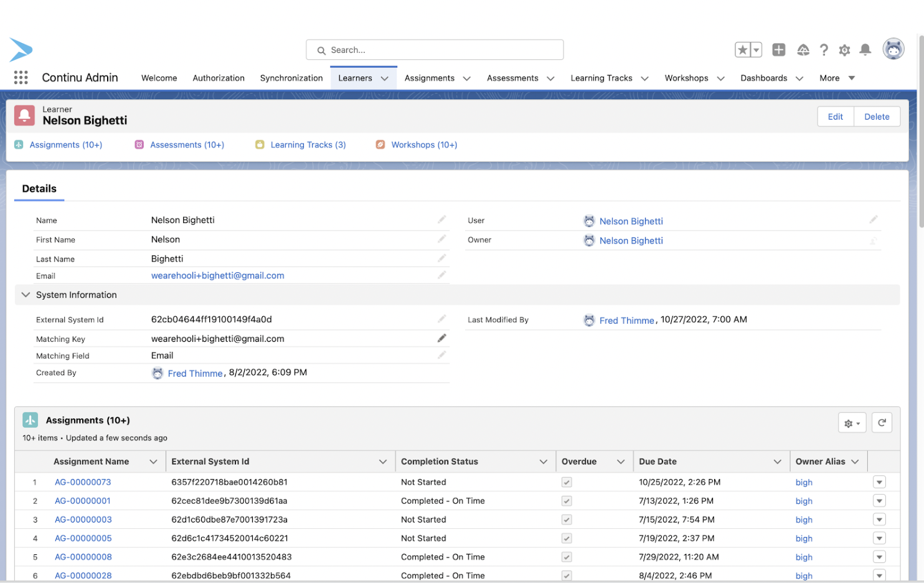Image resolution: width=924 pixels, height=583 pixels.
Task: Click inside the Search field
Action: (x=434, y=50)
